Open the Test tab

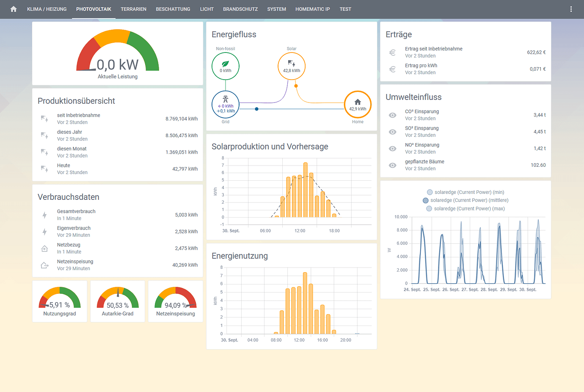(345, 9)
